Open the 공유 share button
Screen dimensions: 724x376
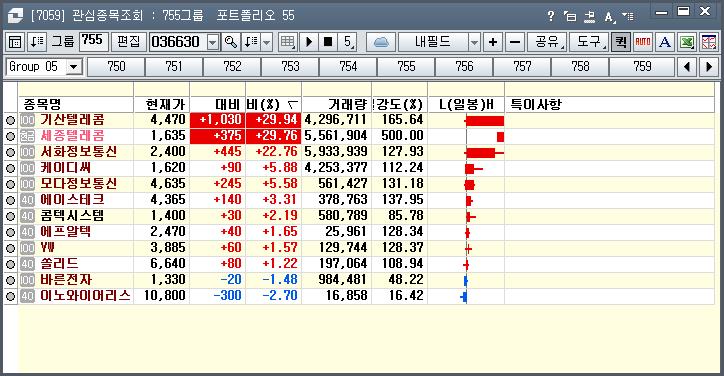pyautogui.click(x=547, y=42)
